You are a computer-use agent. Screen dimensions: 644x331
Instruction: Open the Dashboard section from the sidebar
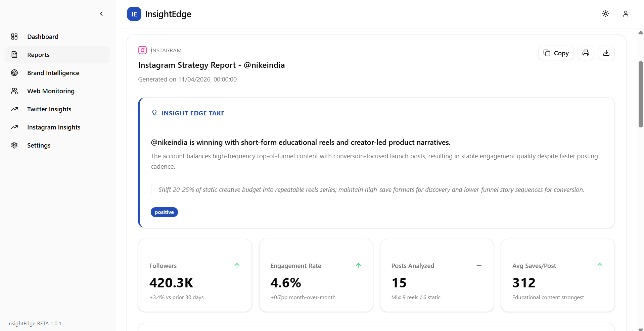[x=43, y=36]
